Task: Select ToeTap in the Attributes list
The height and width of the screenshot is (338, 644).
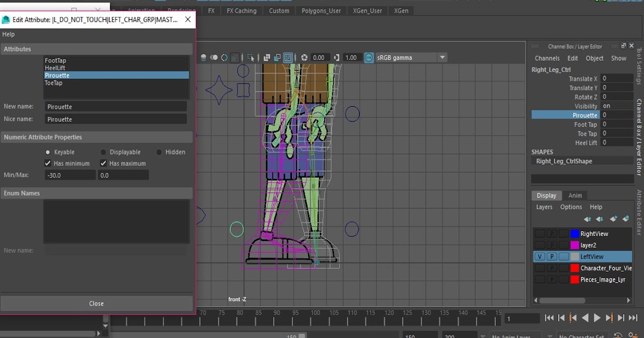Action: (54, 83)
